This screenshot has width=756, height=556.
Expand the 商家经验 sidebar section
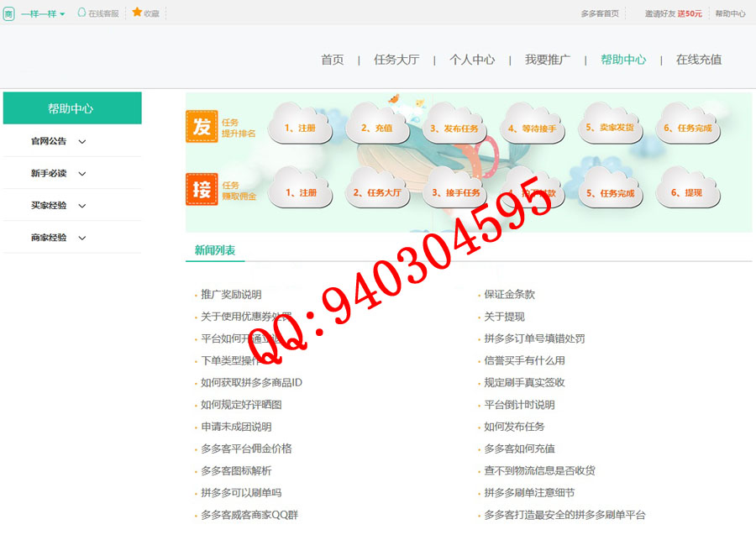point(58,238)
